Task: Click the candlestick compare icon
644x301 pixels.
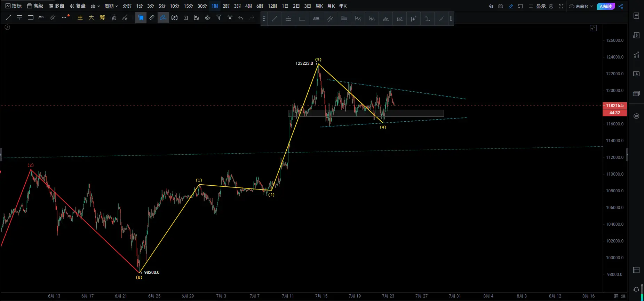Action: (x=175, y=17)
